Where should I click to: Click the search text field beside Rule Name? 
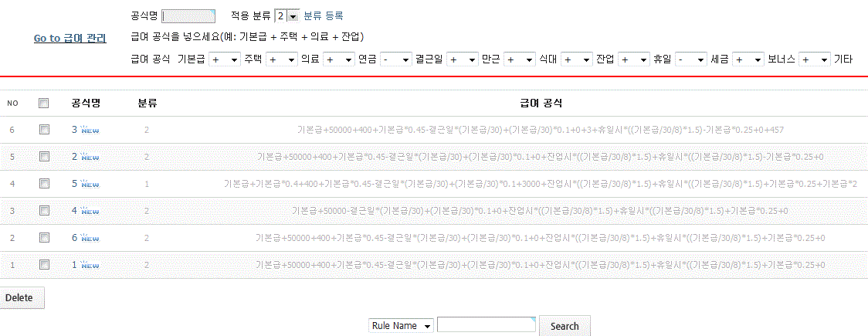tap(487, 325)
